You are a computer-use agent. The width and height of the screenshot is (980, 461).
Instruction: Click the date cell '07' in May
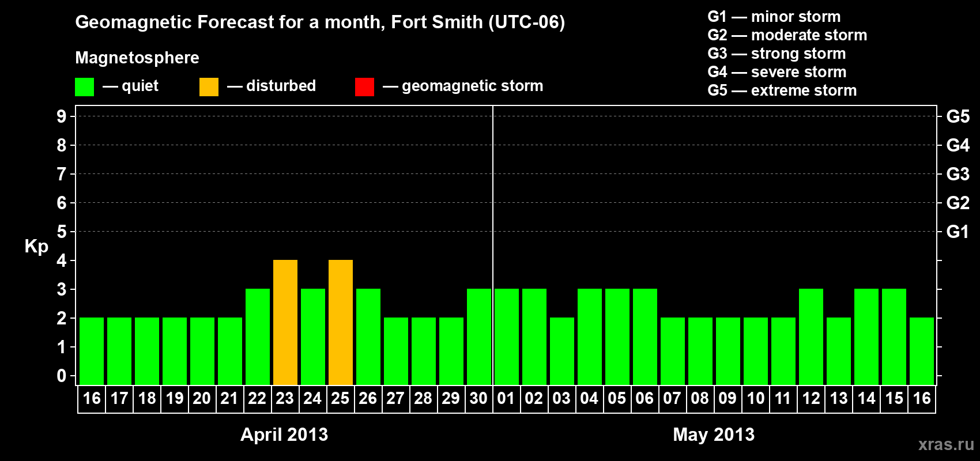click(x=673, y=399)
